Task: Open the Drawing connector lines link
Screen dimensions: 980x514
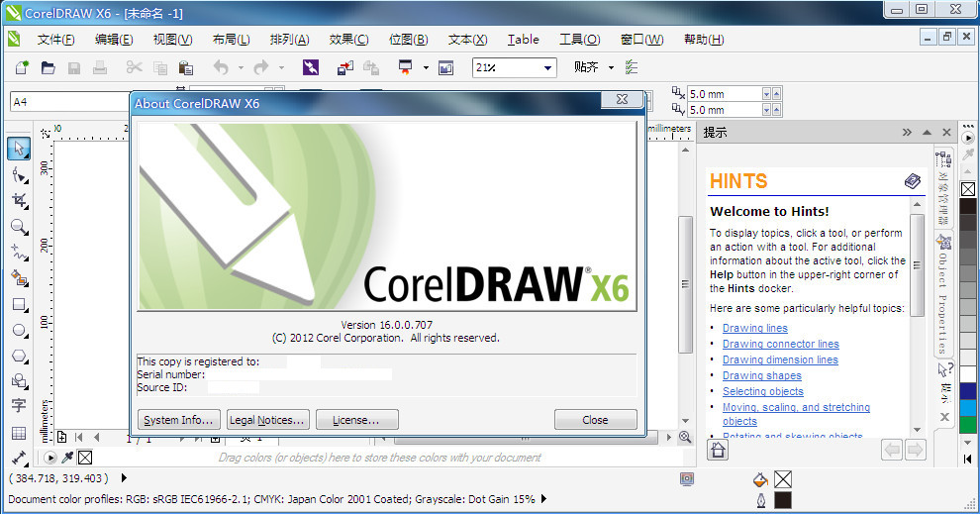Action: click(780, 344)
